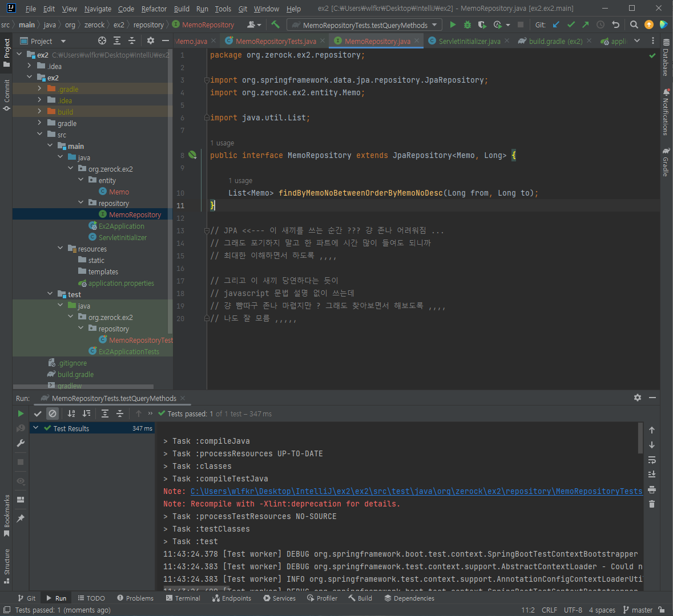
Task: Toggle show ignored tests
Action: 53,414
